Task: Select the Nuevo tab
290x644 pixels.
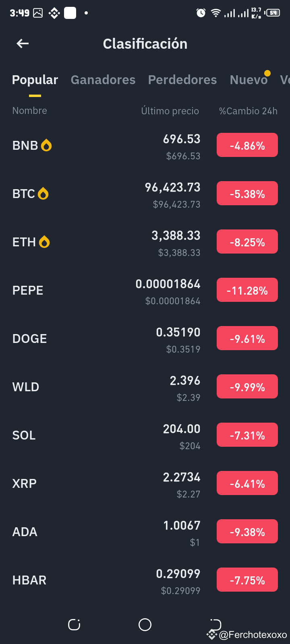Action: (249, 80)
